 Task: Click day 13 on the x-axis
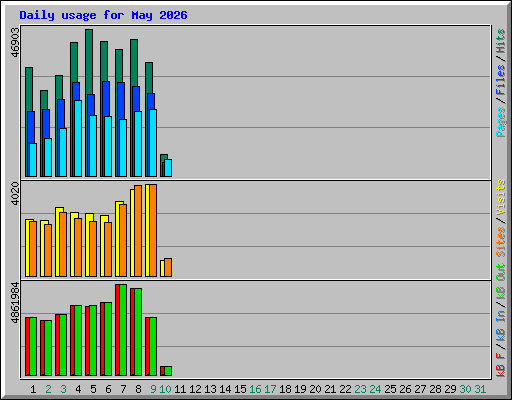210,389
